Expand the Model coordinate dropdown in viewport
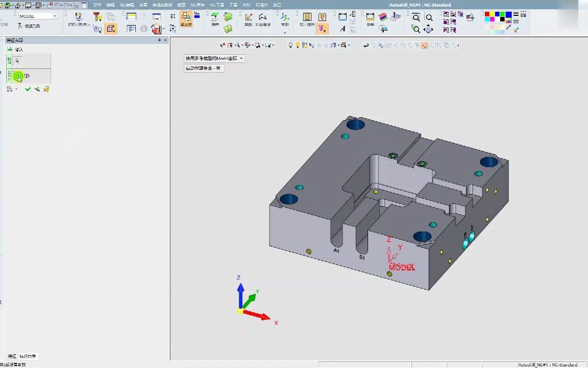Image resolution: width=588 pixels, height=368 pixels. coord(241,58)
